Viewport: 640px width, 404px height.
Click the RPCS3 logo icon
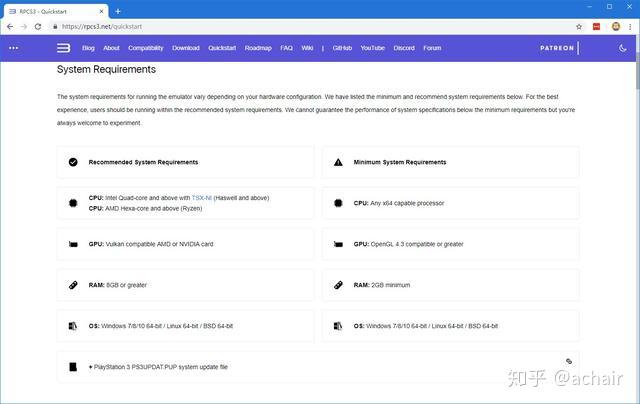click(x=63, y=48)
